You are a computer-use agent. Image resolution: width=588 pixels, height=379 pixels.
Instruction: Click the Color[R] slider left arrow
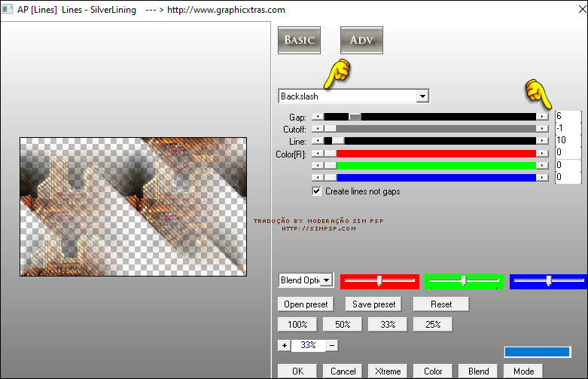coord(317,153)
